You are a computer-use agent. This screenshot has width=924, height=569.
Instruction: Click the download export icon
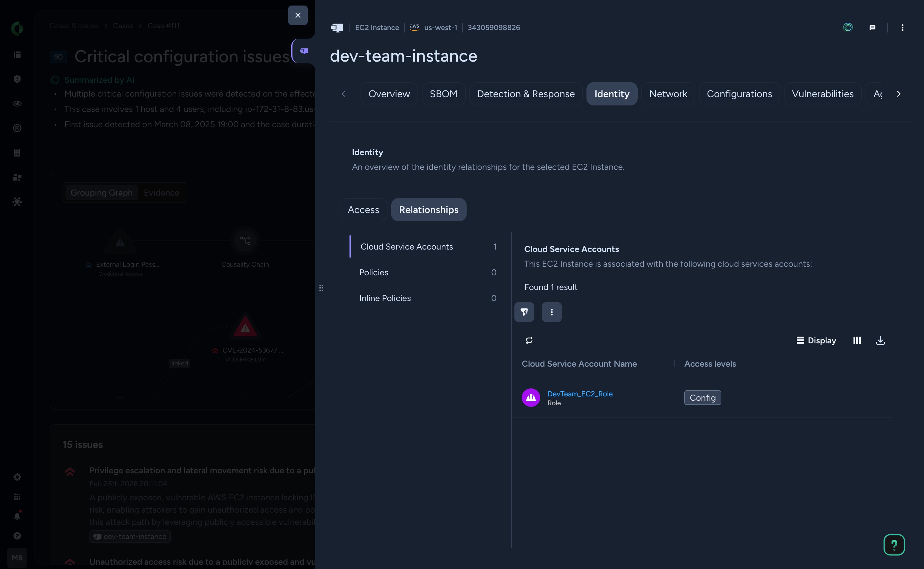pos(880,340)
